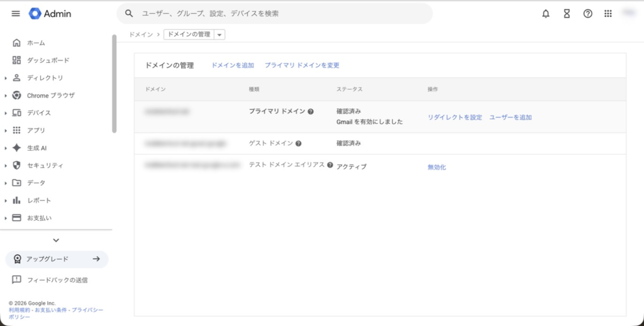Expand the ディレクトリ tree arrow
Image resolution: width=644 pixels, height=326 pixels.
6,78
